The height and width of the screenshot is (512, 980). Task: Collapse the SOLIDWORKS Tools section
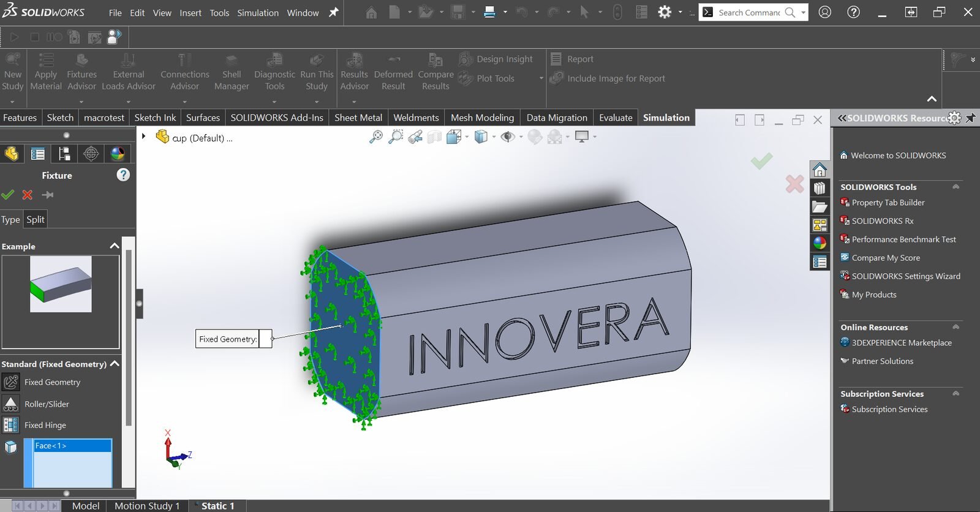[956, 187]
